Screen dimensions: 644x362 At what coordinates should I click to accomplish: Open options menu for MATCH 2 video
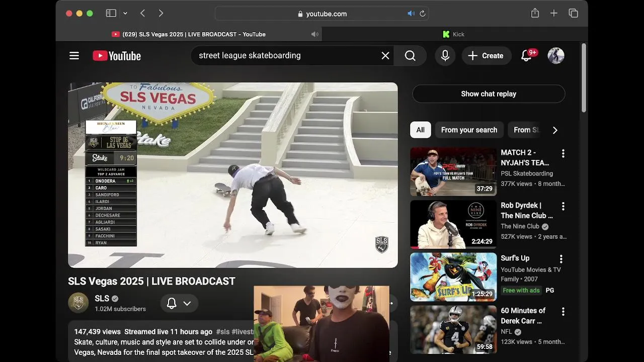(563, 153)
